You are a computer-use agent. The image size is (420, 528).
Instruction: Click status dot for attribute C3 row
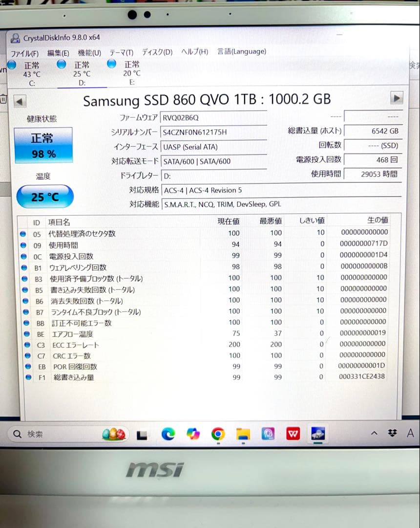pyautogui.click(x=27, y=345)
